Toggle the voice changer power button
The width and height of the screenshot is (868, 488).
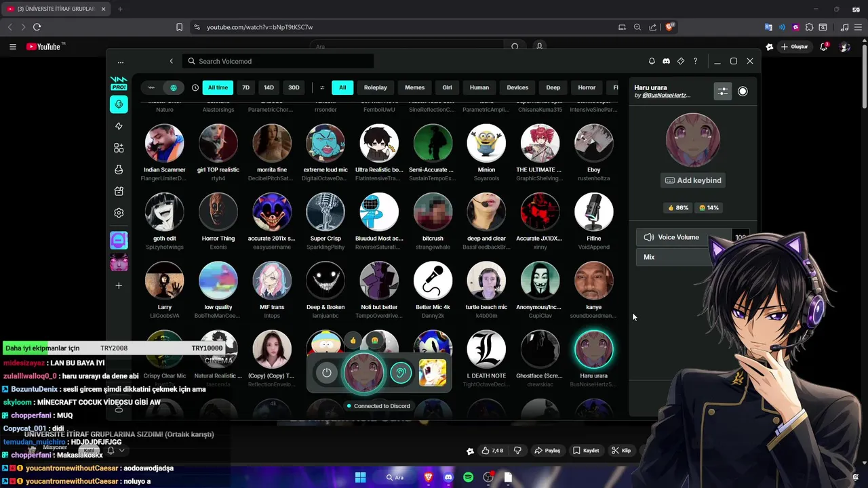pyautogui.click(x=327, y=373)
